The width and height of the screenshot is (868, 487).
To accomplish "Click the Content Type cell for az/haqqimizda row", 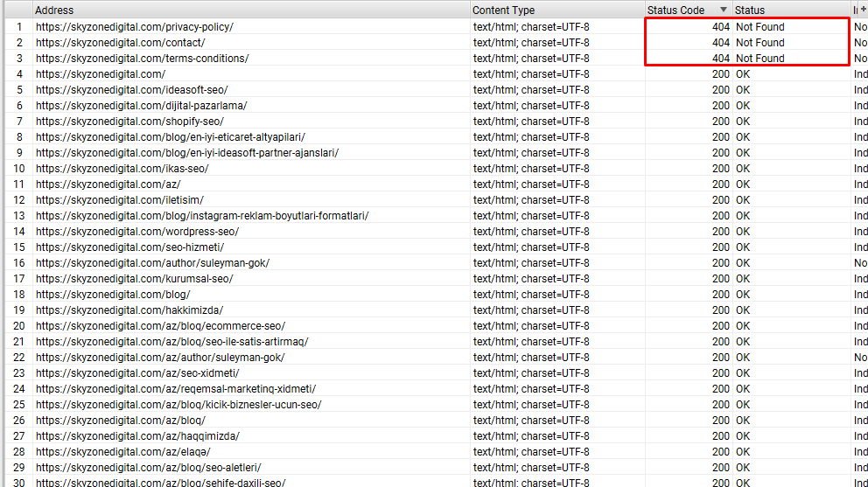I will [x=531, y=436].
